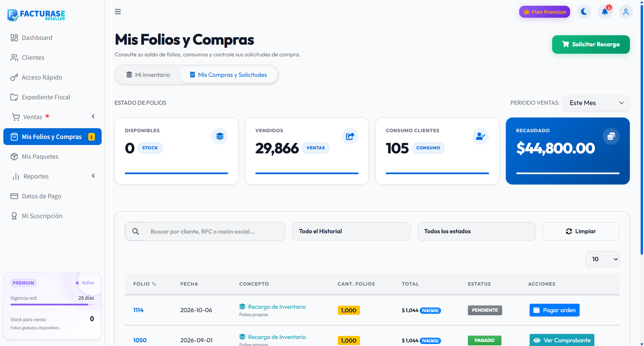Expand the Ventas submenu chevron
The height and width of the screenshot is (346, 644).
click(93, 116)
